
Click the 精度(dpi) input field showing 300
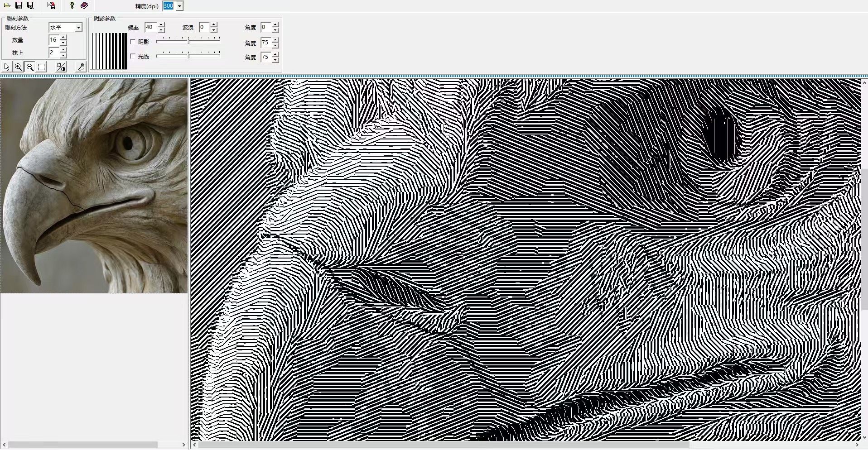tap(169, 6)
